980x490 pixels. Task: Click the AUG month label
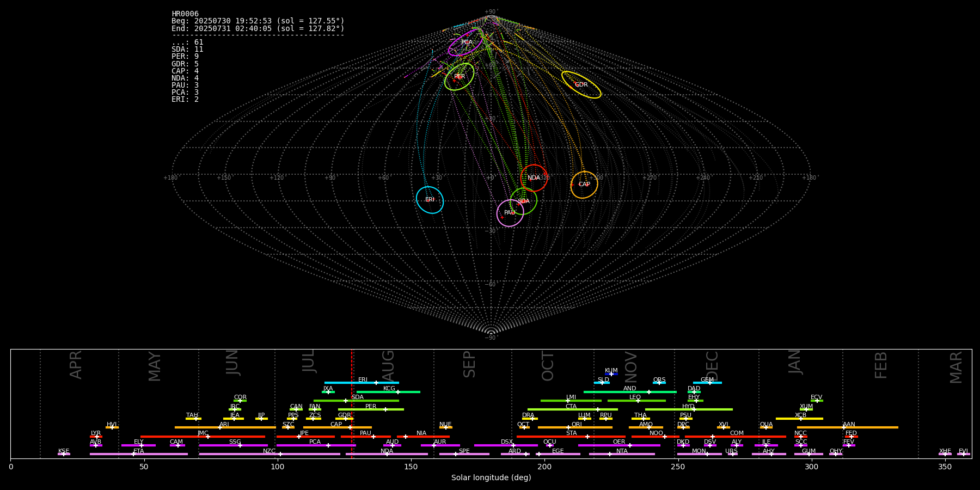pos(388,365)
